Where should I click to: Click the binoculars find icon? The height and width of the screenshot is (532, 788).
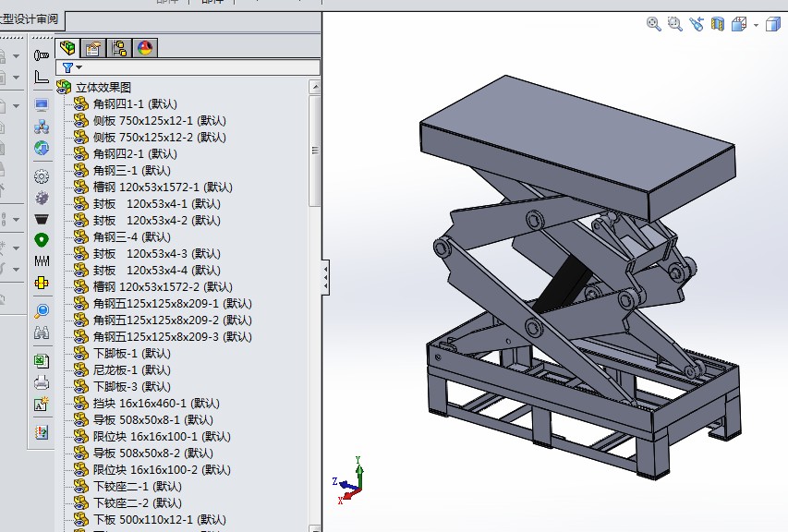click(x=42, y=332)
